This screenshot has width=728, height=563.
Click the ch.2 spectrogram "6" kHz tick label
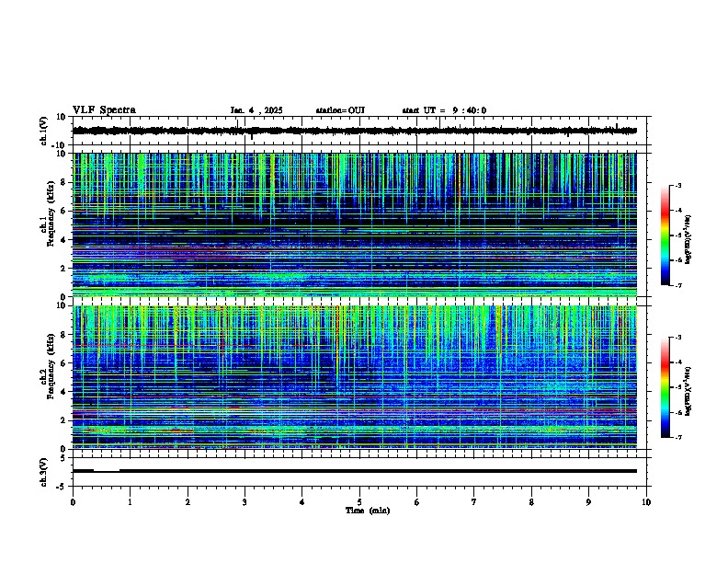(x=63, y=363)
